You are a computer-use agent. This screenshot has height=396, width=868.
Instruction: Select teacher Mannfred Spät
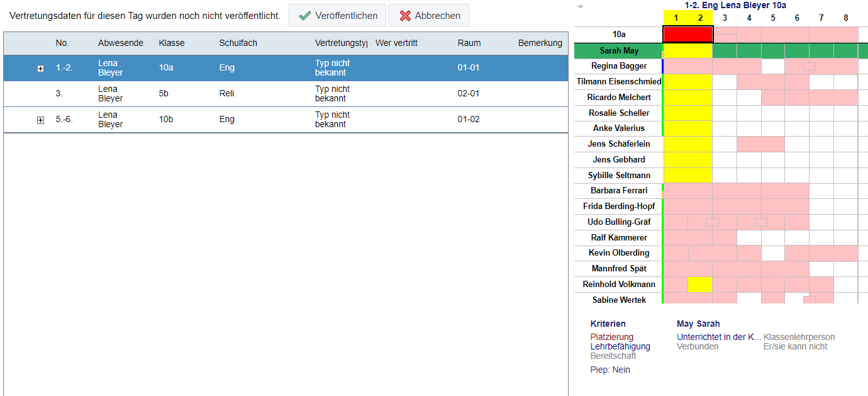619,268
